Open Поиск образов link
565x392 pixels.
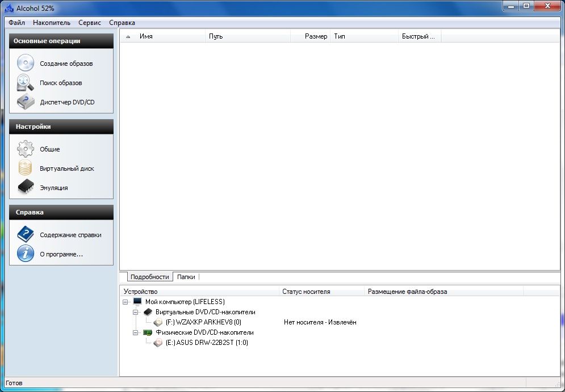pyautogui.click(x=61, y=83)
